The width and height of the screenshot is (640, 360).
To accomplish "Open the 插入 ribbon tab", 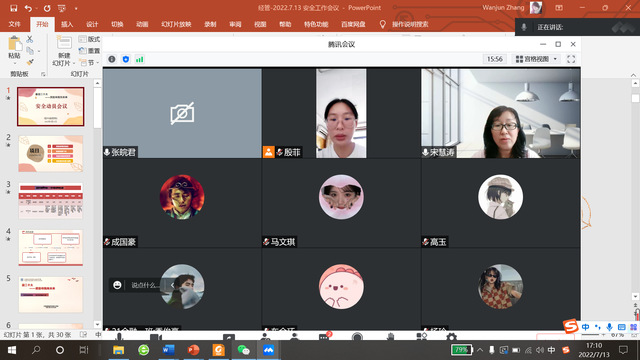I will [67, 24].
